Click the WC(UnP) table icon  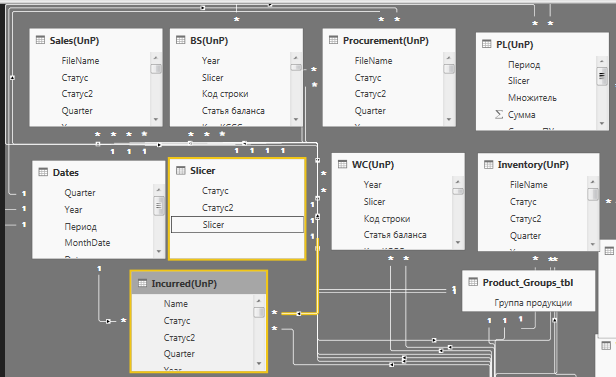click(x=343, y=164)
